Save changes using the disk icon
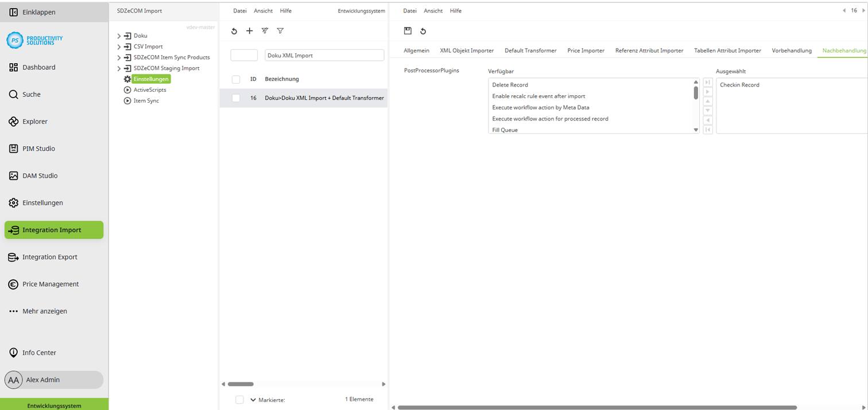This screenshot has height=410, width=868. pyautogui.click(x=409, y=31)
